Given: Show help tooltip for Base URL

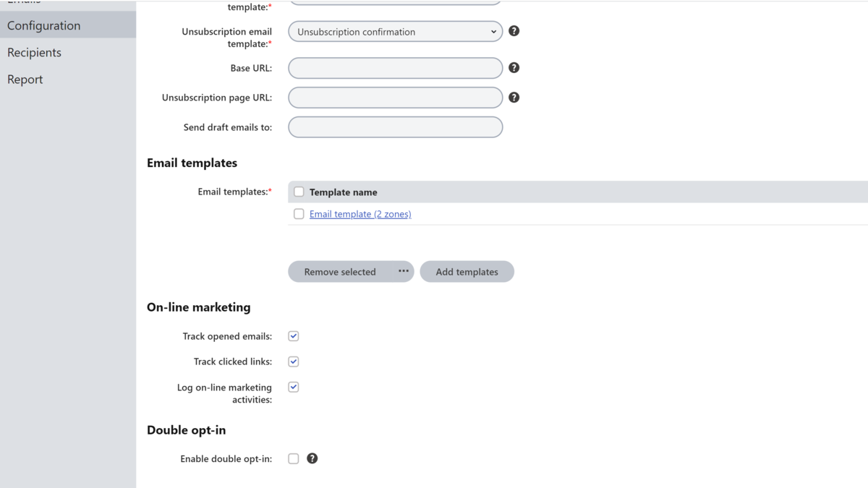Looking at the screenshot, I should 514,67.
